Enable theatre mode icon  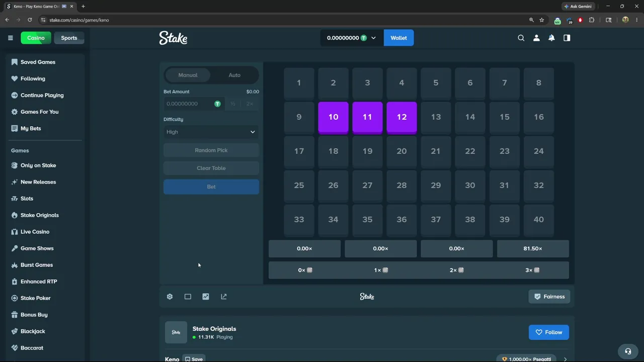(x=188, y=297)
